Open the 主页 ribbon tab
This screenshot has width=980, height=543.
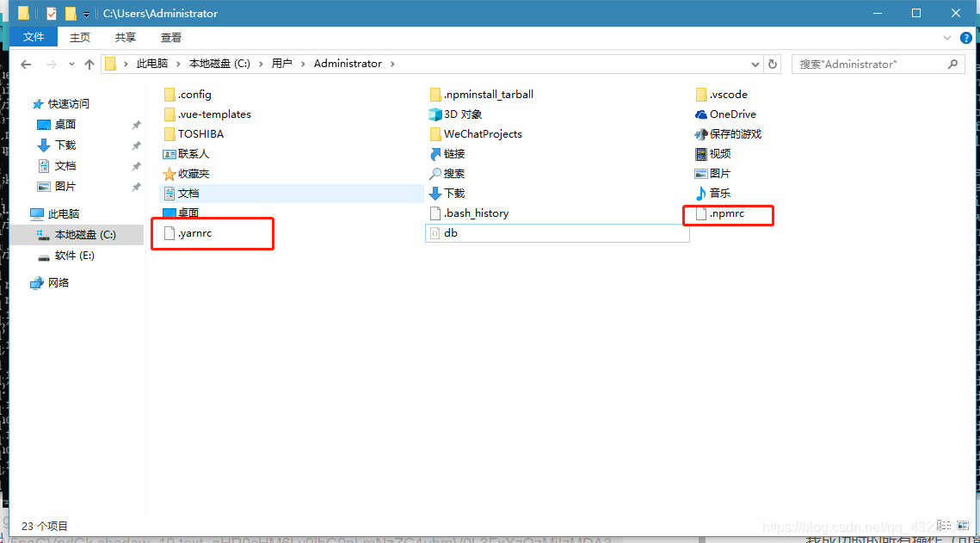click(x=79, y=38)
